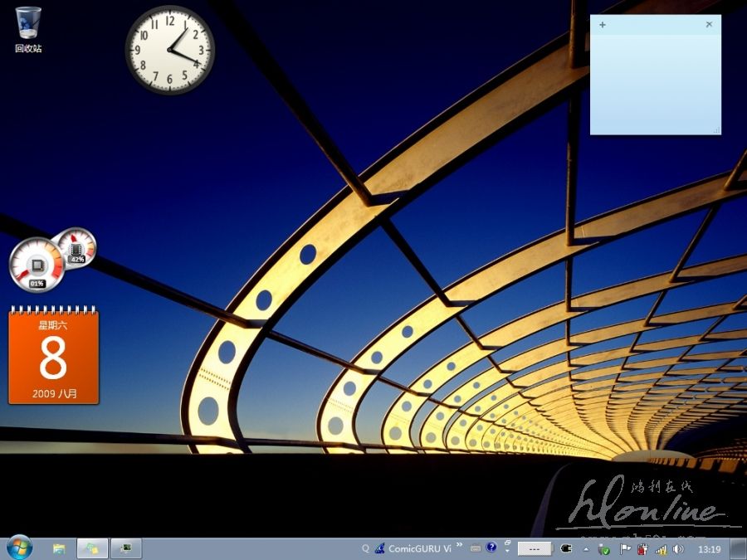Delete the sticky note with X button

709,25
